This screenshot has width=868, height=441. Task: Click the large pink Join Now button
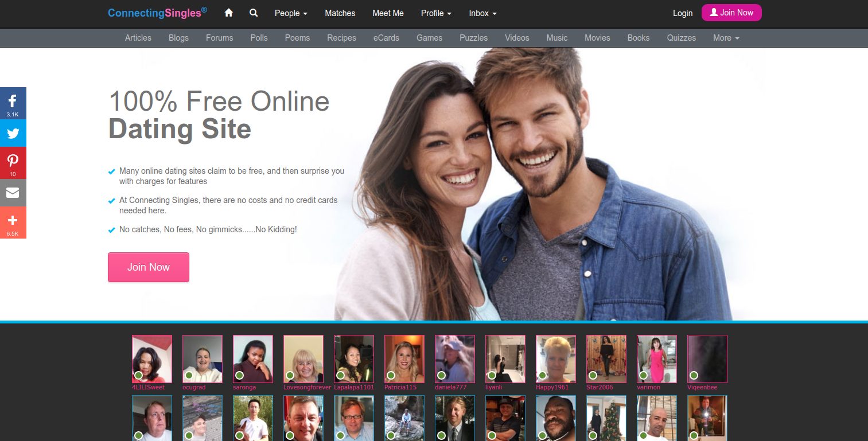149,267
